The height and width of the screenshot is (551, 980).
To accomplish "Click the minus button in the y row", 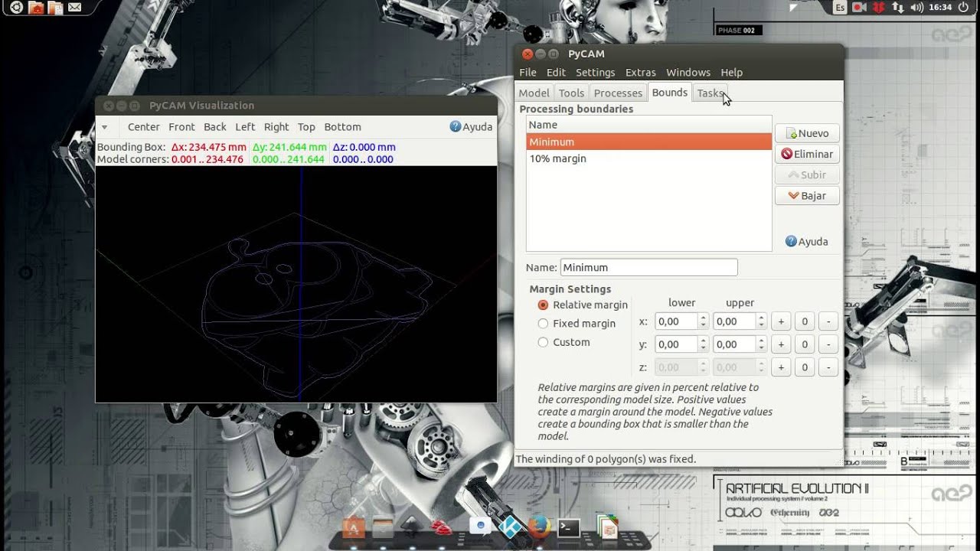I will click(828, 344).
